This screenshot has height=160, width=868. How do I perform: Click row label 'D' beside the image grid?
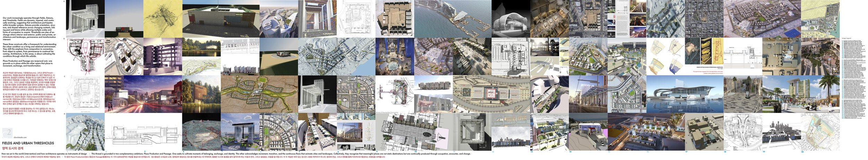click(64, 114)
